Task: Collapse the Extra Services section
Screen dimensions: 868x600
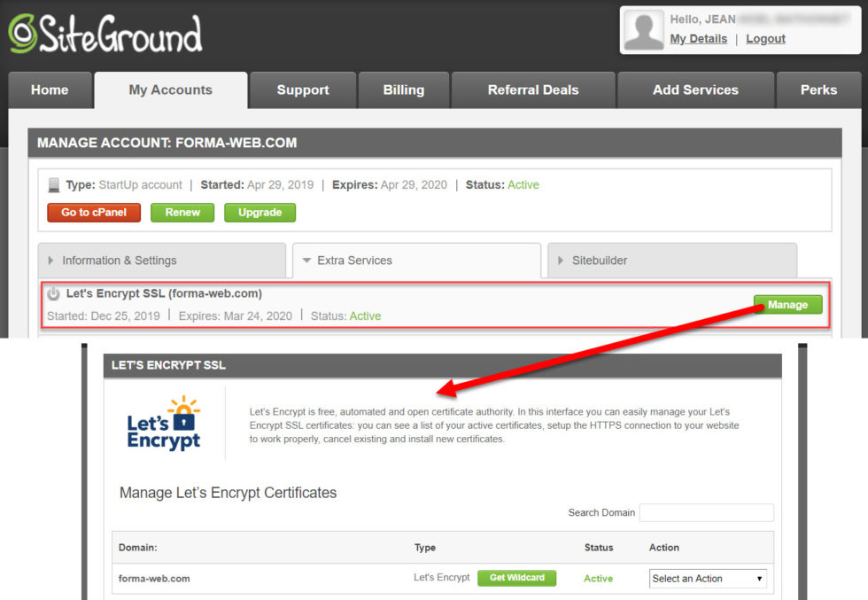Action: tap(416, 261)
